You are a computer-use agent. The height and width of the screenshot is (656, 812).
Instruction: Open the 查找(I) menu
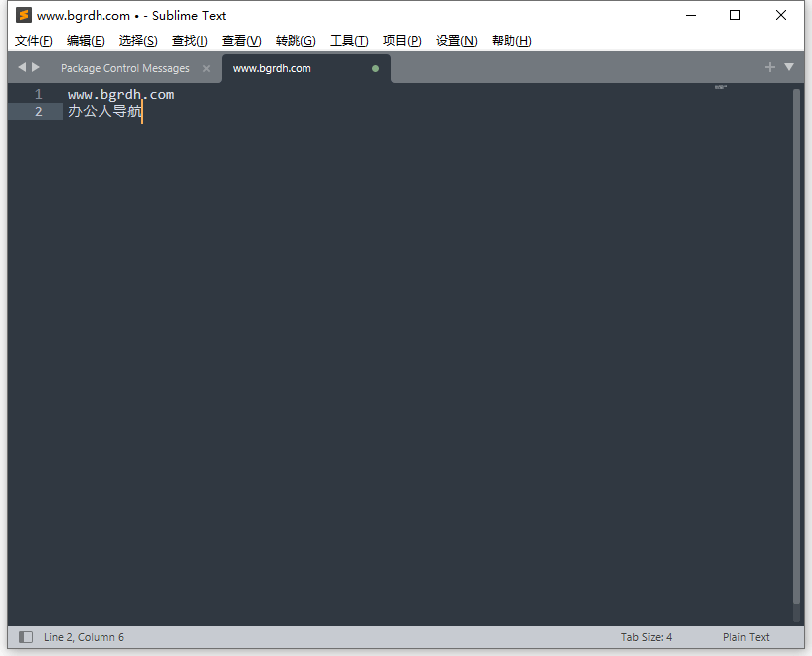[x=189, y=41]
